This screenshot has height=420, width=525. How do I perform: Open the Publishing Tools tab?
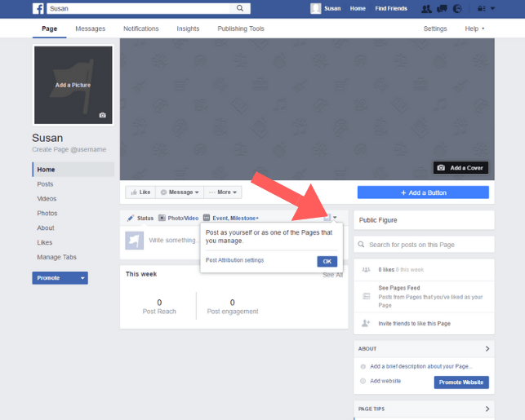[241, 29]
